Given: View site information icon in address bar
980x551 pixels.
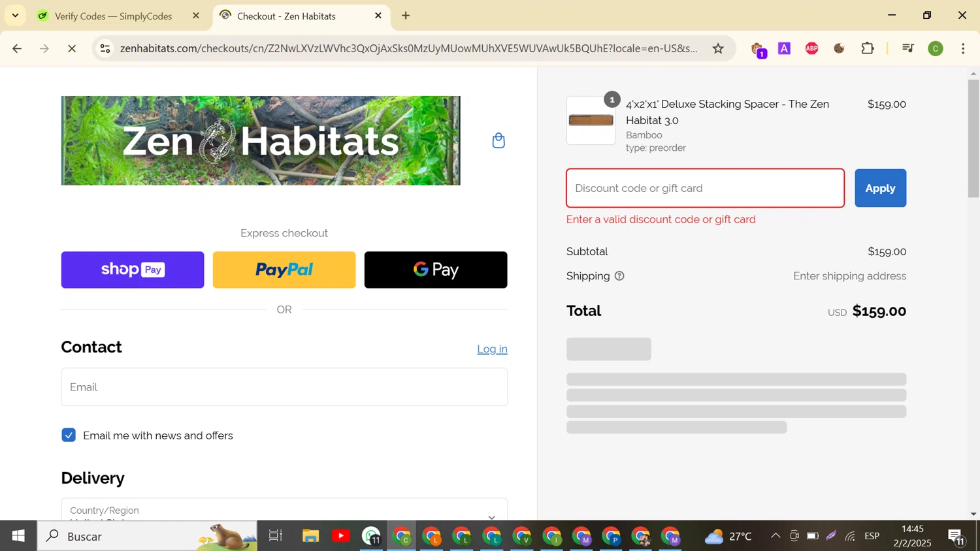Looking at the screenshot, I should [105, 48].
